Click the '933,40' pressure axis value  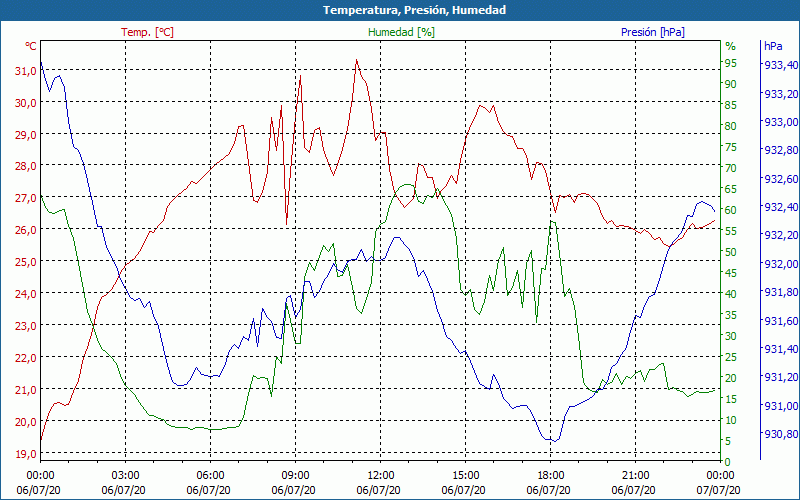tap(781, 65)
